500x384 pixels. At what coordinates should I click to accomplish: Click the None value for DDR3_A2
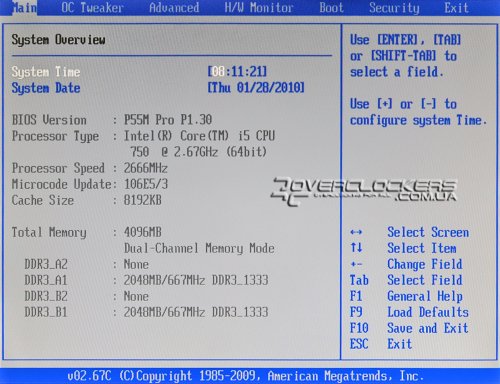click(136, 264)
